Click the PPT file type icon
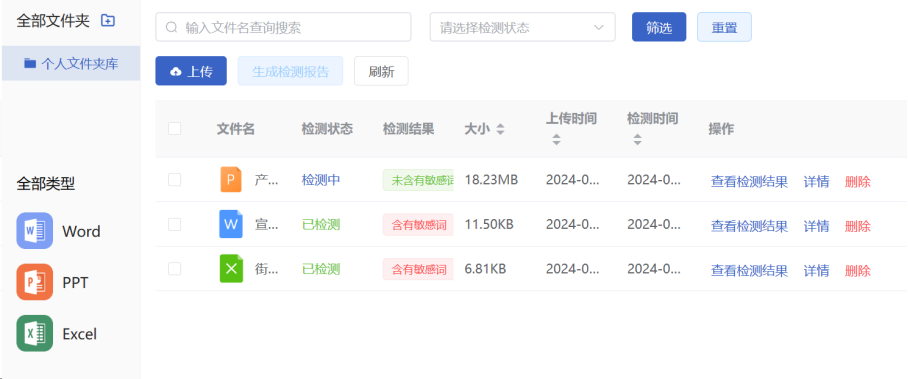The height and width of the screenshot is (379, 908). 35,282
